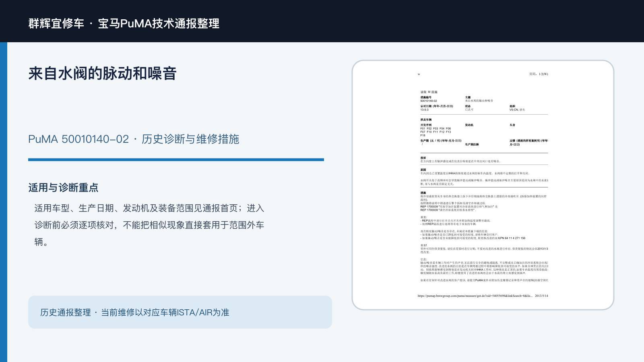
Task: Select the section heading 适用与诊断重点
Action: (x=63, y=188)
